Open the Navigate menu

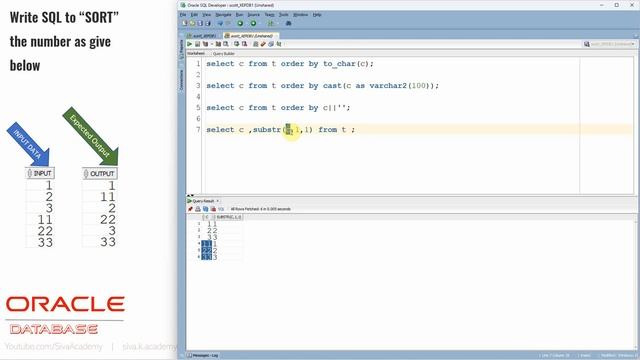pos(223,15)
